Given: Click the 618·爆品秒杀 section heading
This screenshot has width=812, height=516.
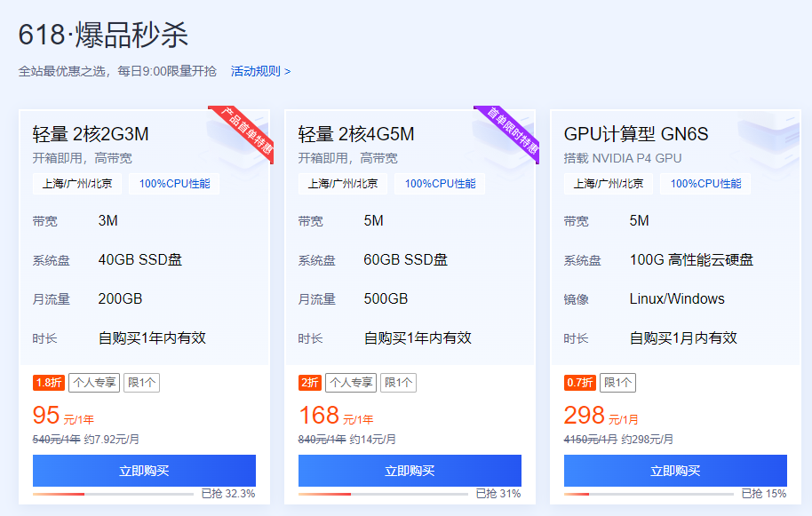Looking at the screenshot, I should pos(103,36).
